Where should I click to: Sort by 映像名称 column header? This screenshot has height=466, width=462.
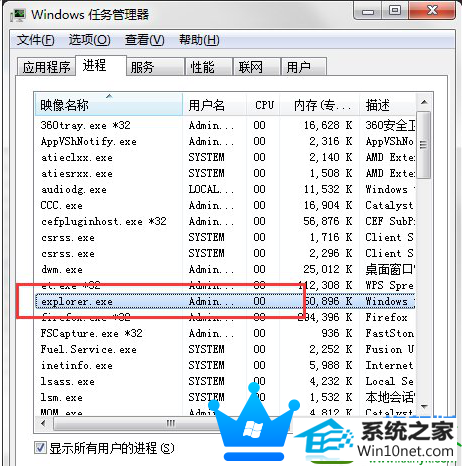point(109,105)
